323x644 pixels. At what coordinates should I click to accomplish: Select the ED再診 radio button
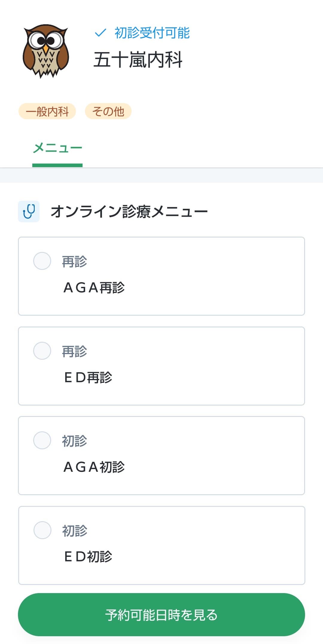click(x=42, y=351)
